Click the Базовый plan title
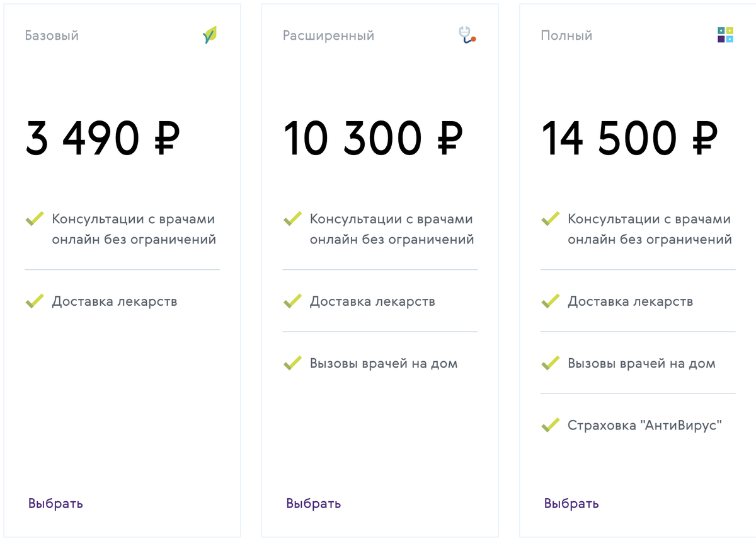This screenshot has width=756, height=541. pos(52,35)
